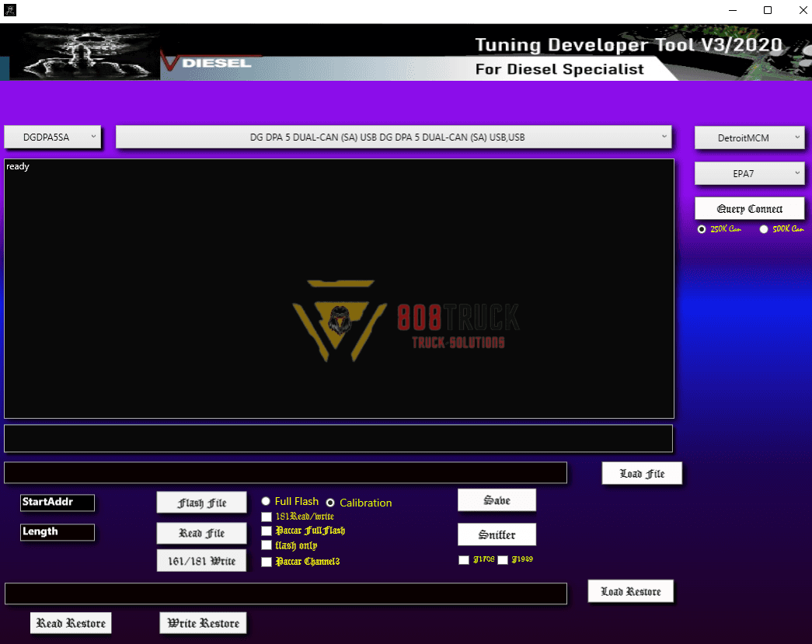Choose the 500K Can baud rate
The width and height of the screenshot is (812, 644).
click(x=764, y=229)
